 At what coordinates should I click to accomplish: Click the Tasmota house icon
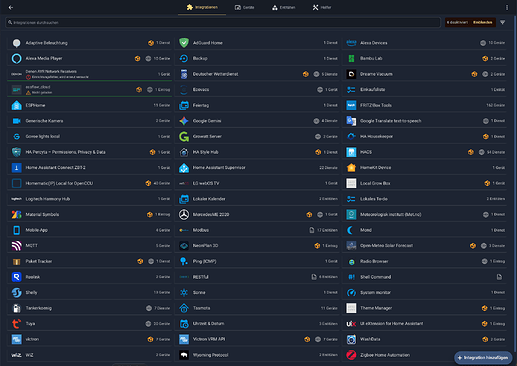pyautogui.click(x=184, y=308)
